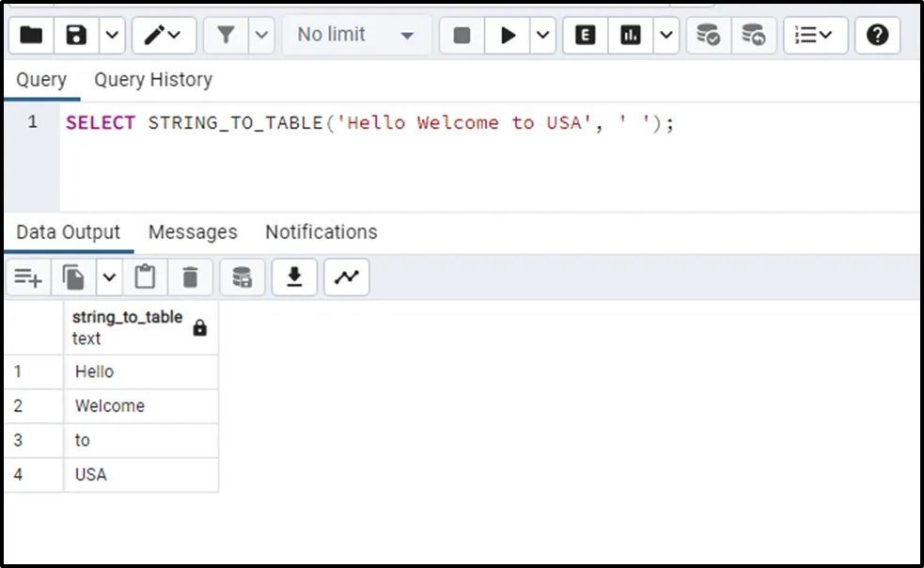Viewport: 924px width, 568px height.
Task: Click the Stop query square icon
Action: coord(462,35)
